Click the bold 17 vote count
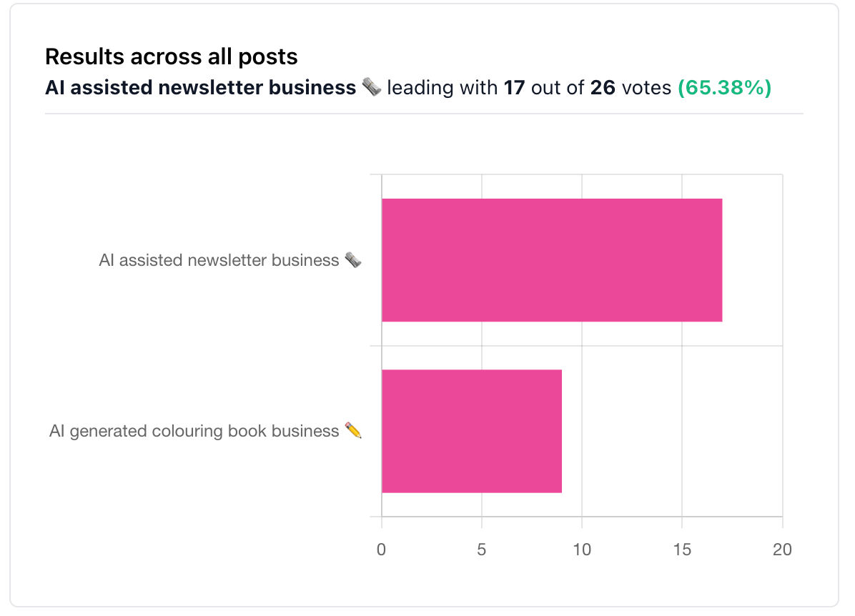Screen dimensions: 855x616 pyautogui.click(x=514, y=88)
